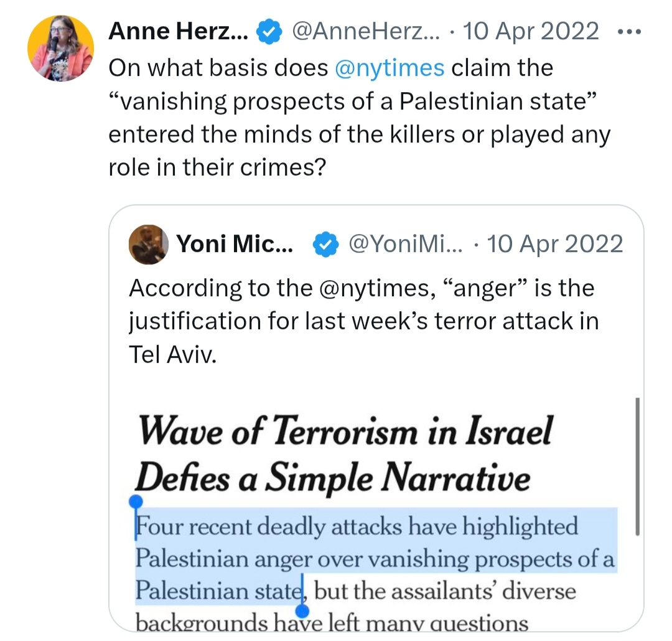This screenshot has height=641, width=672.
Task: Open the @YoniMi... handle in quoted tweet
Action: pos(406,244)
